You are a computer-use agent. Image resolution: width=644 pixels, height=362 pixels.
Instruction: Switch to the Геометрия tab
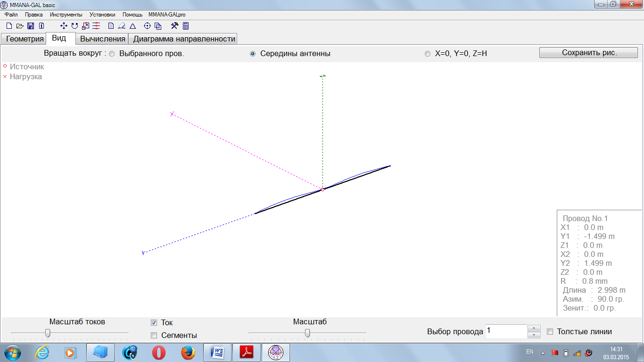(25, 39)
